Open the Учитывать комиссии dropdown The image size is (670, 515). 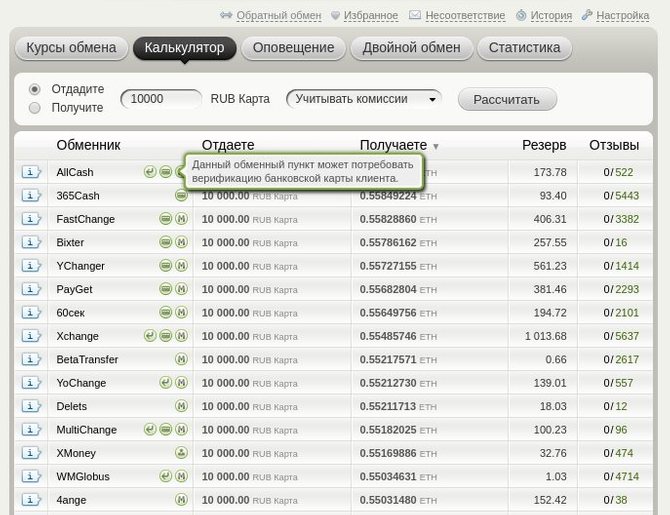click(x=364, y=99)
